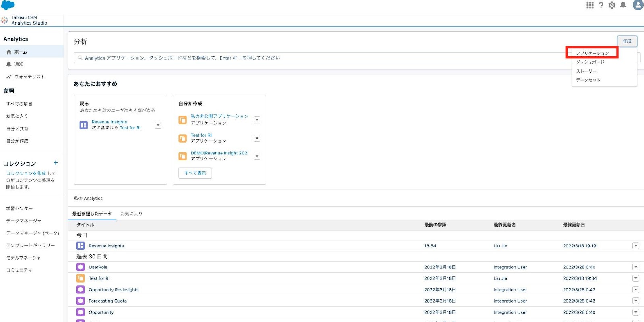Click the Test for RI app icon in card
644x322 pixels.
182,138
